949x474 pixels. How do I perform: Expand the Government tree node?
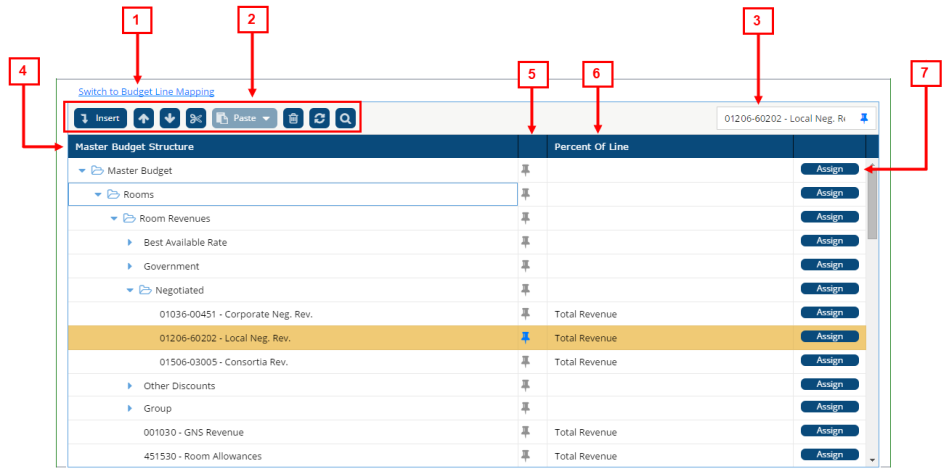click(x=130, y=266)
